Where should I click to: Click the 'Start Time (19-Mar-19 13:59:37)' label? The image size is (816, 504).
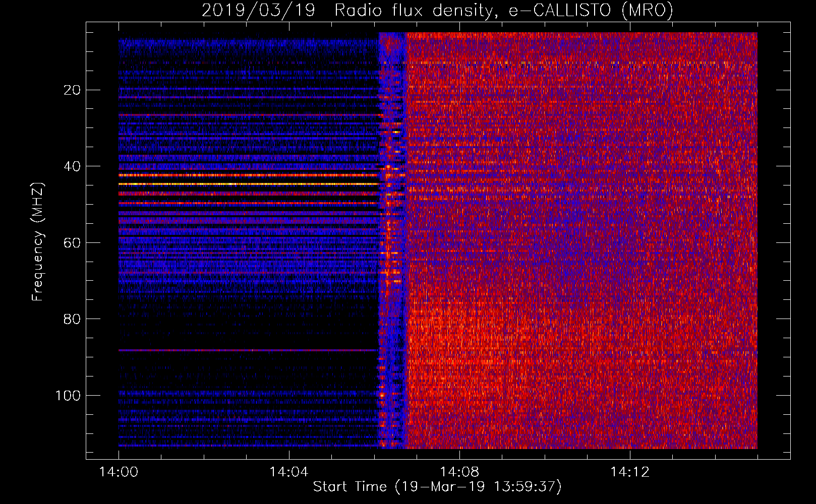(x=437, y=487)
